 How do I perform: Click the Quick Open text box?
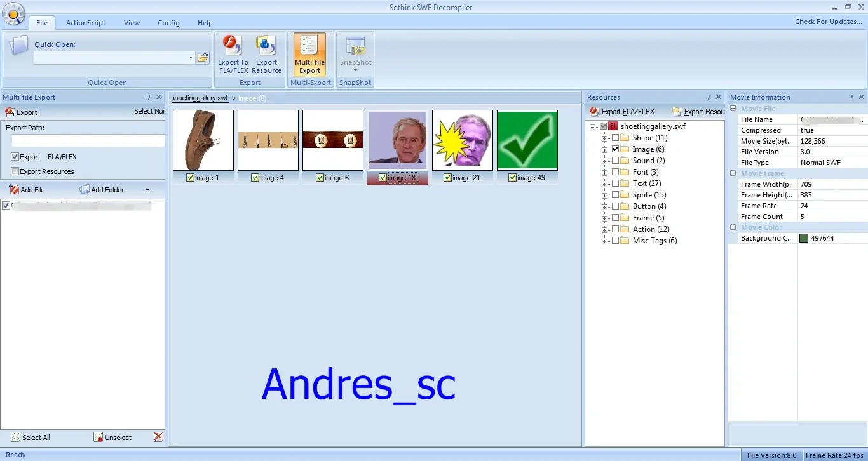[111, 58]
